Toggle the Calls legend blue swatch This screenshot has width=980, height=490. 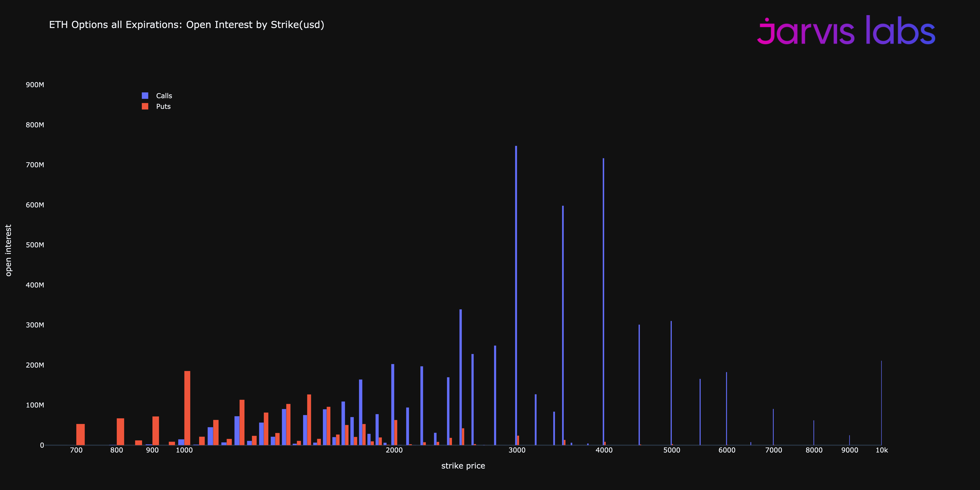[145, 96]
